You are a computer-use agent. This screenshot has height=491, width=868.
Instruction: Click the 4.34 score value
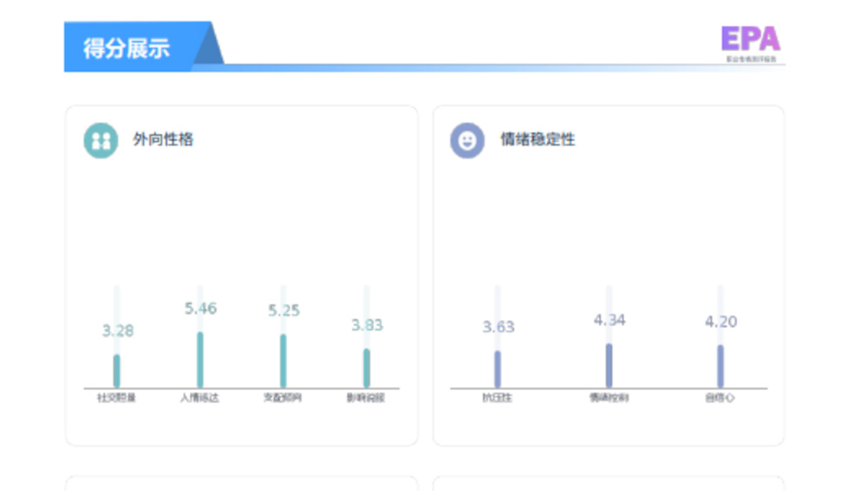pyautogui.click(x=609, y=320)
